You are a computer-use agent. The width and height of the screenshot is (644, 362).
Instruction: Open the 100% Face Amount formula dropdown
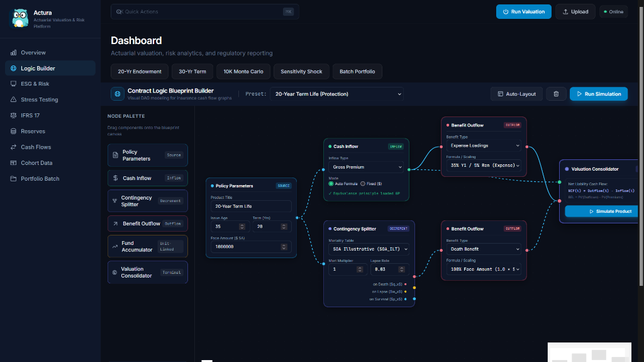484,269
